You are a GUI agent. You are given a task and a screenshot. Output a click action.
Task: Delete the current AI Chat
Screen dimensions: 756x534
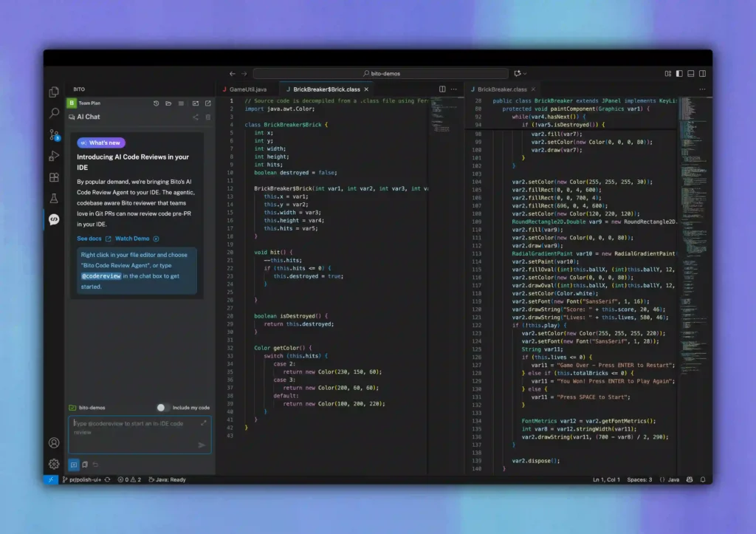(207, 117)
